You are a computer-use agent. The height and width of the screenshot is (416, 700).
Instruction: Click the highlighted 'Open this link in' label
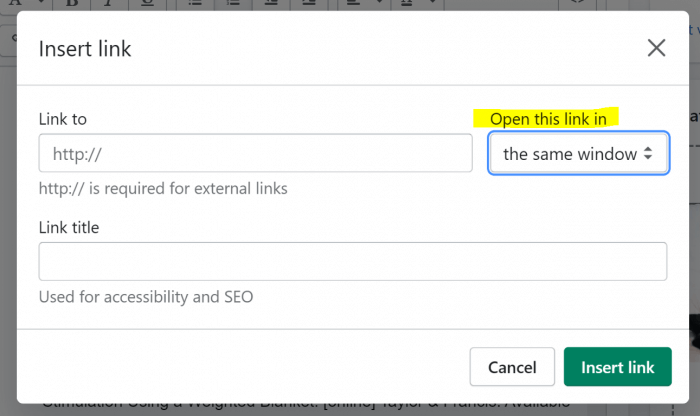point(548,119)
